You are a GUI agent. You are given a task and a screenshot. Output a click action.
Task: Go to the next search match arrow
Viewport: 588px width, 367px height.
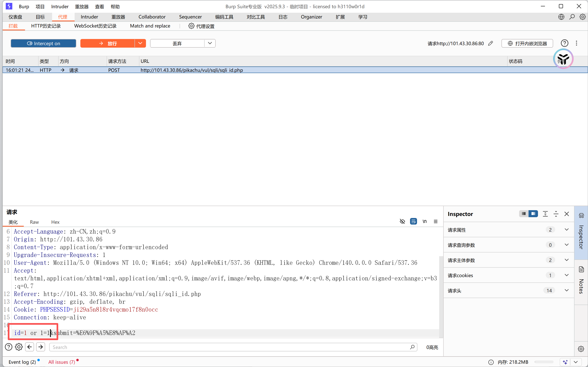[41, 347]
